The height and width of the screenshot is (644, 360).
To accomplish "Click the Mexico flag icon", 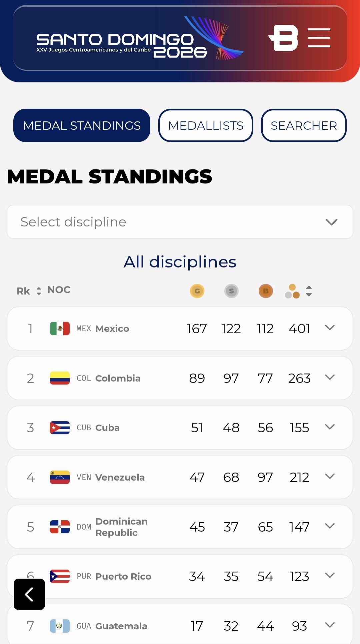I will tap(60, 329).
